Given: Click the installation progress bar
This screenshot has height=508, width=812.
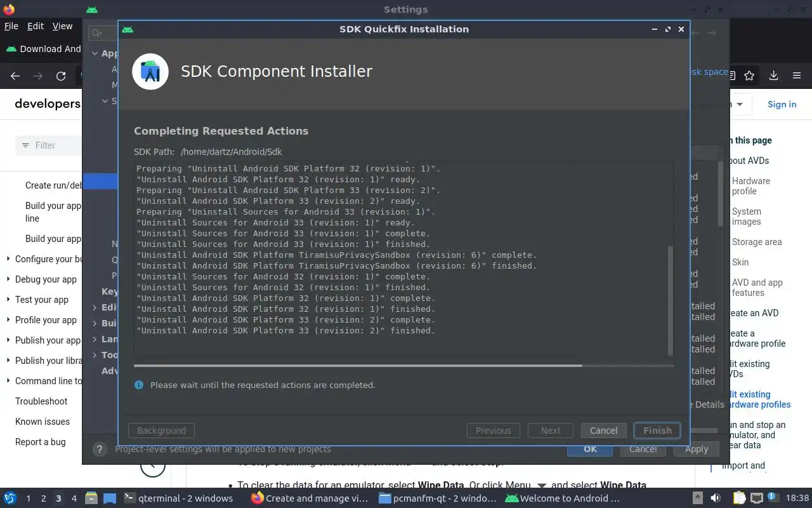Looking at the screenshot, I should point(403,366).
